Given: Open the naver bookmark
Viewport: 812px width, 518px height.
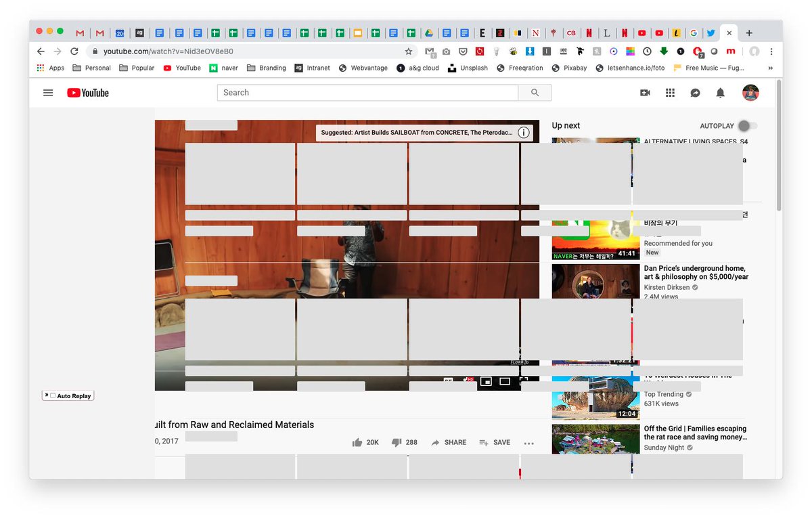Looking at the screenshot, I should point(223,68).
